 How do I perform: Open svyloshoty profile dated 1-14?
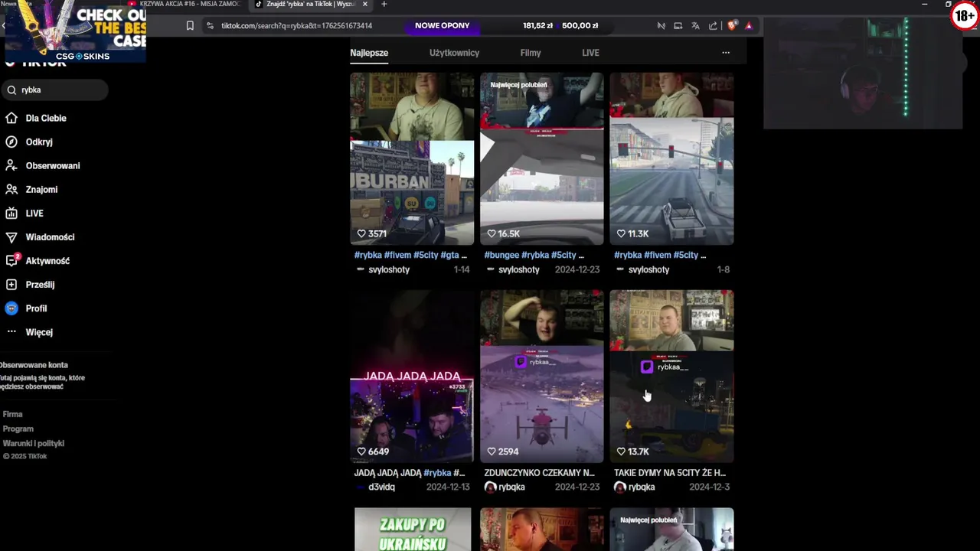point(389,269)
